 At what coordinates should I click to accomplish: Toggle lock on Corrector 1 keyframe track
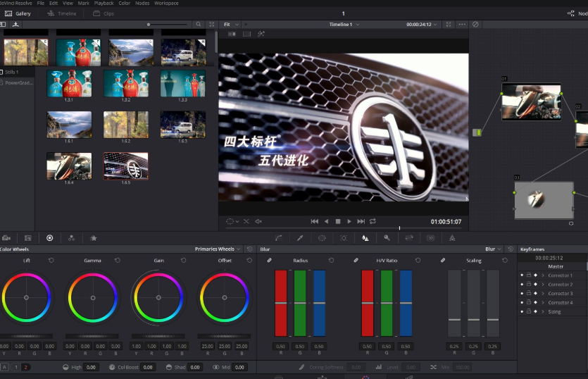[529, 275]
